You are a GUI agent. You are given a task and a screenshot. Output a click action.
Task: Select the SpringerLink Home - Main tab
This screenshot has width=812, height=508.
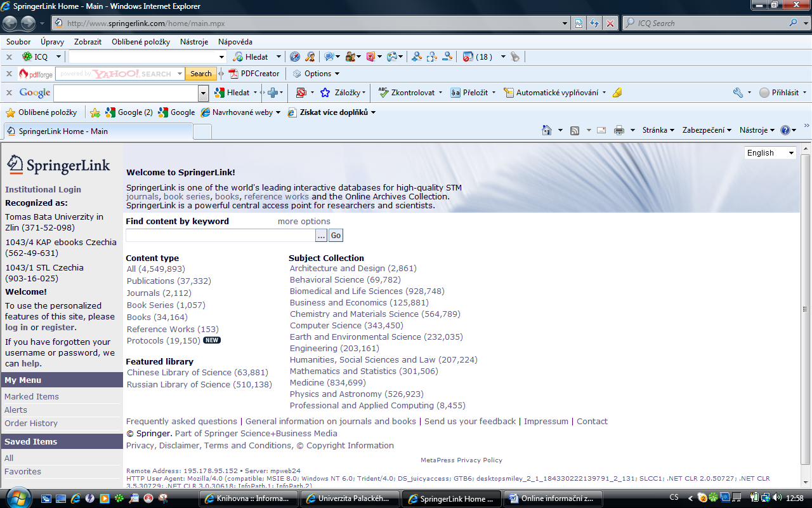pos(97,131)
